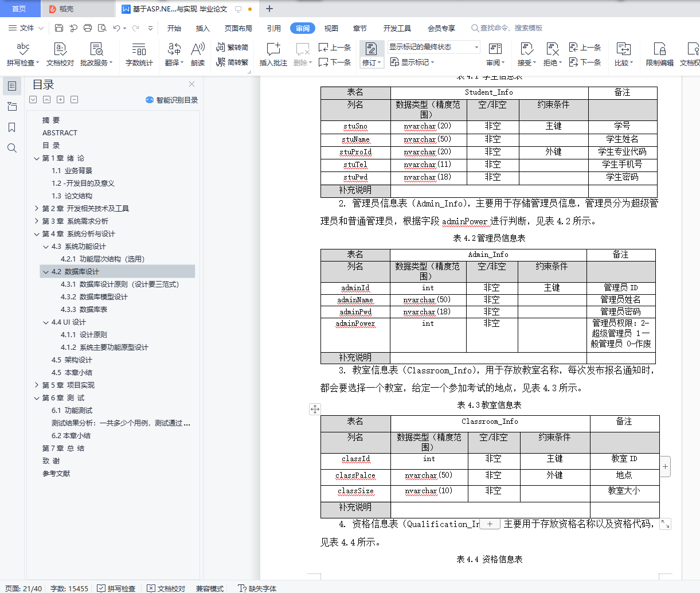Jump to 下一条 change beside 拒绝
Viewport: 700px width, 593px height.
(585, 62)
